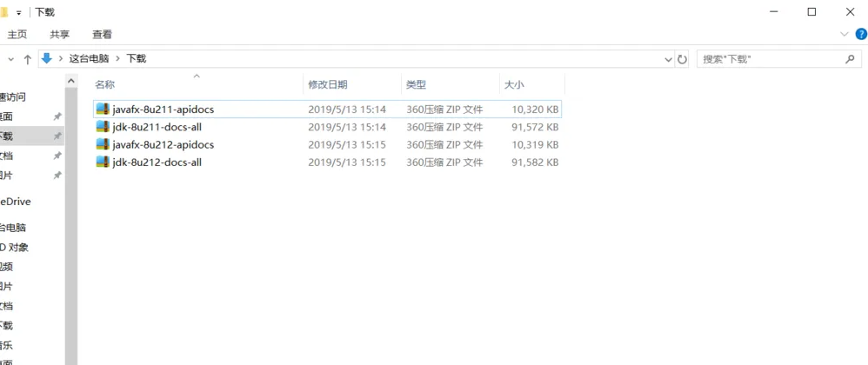Open the 共享 ribbon tab
The width and height of the screenshot is (868, 365).
point(59,35)
